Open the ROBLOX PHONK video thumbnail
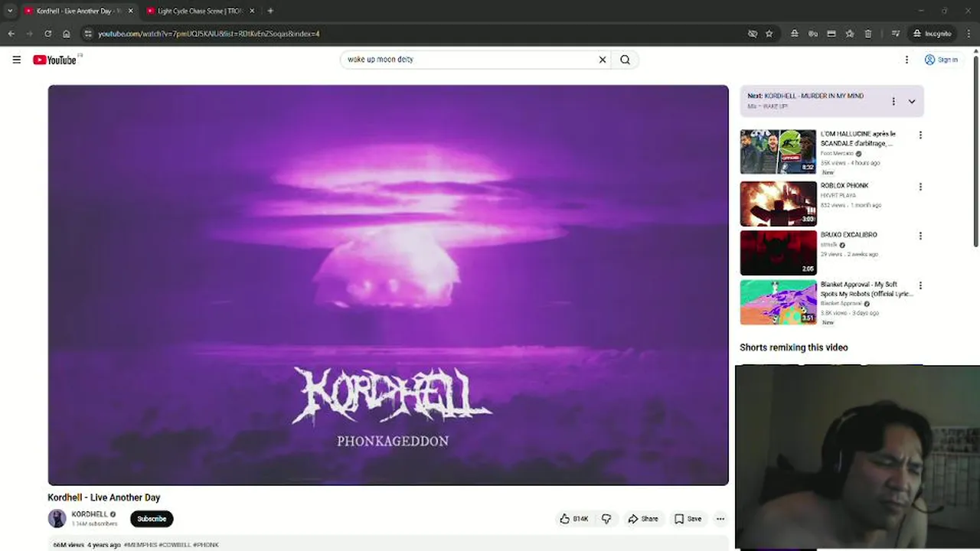 click(778, 204)
